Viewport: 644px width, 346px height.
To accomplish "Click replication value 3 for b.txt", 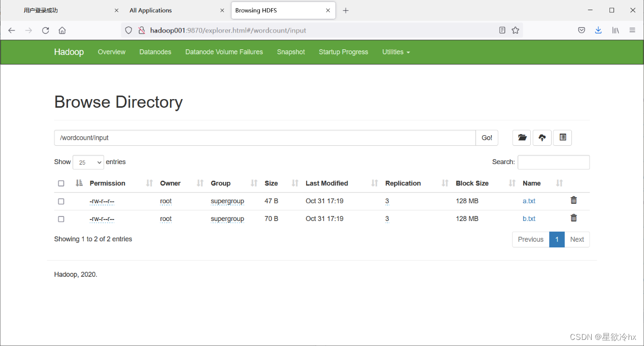I will [x=387, y=219].
